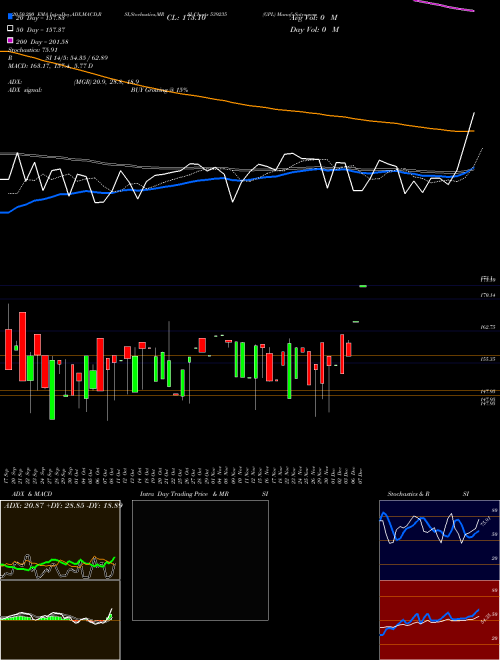
Task: Select the '200 Day = 201.58' legend label
Action: 42,41
